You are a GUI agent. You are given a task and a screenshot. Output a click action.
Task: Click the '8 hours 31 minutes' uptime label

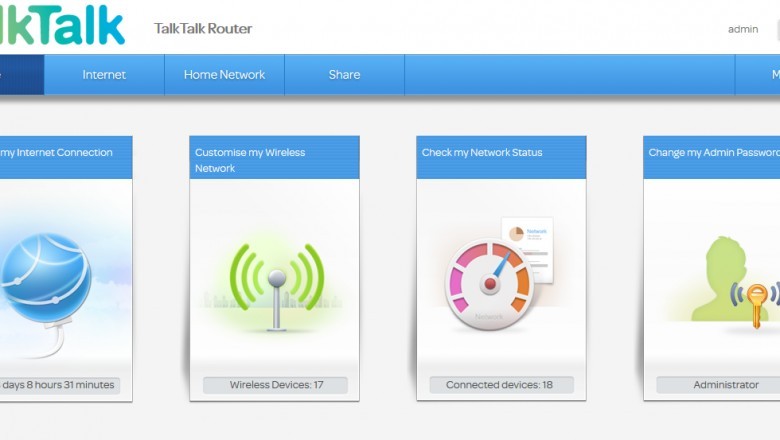coord(60,385)
